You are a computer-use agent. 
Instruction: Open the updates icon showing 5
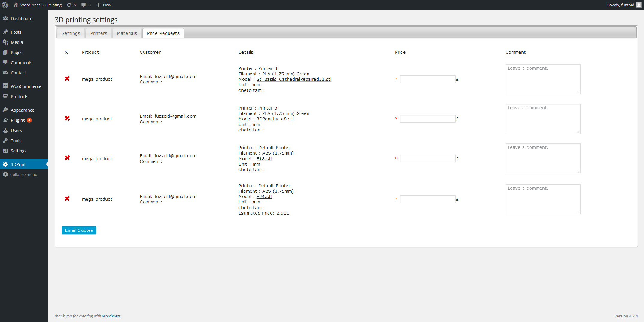click(x=71, y=5)
